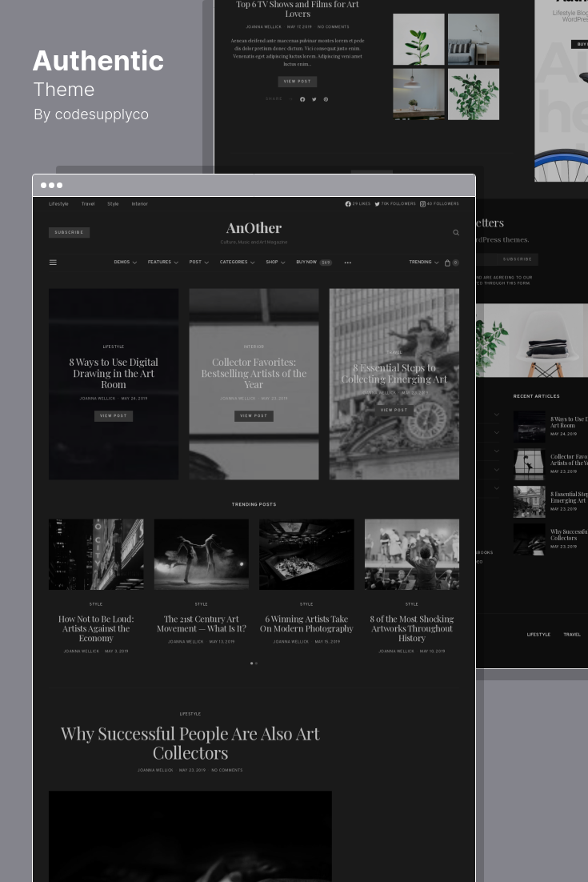This screenshot has height=882, width=588.
Task: Open '8 Ways to Use Digital Drawing' title
Action: [114, 374]
